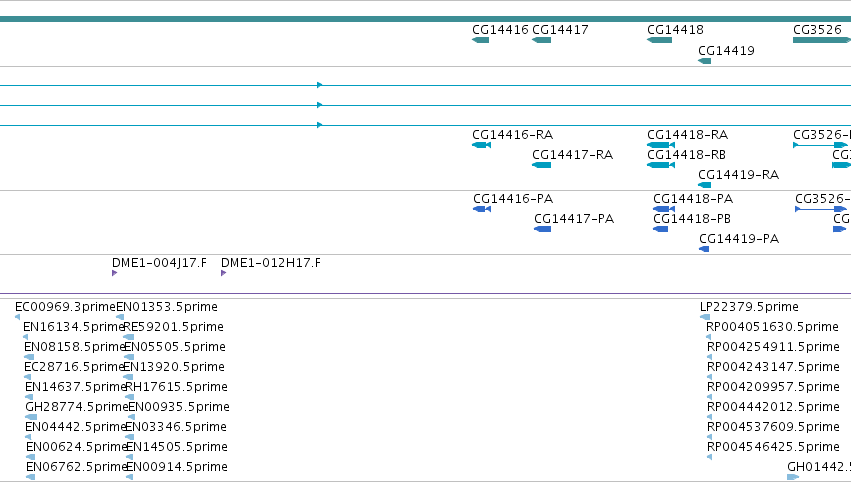Click the blue protein glyph under CG14418-PB
Screen dimensions: 851x482
(661, 229)
